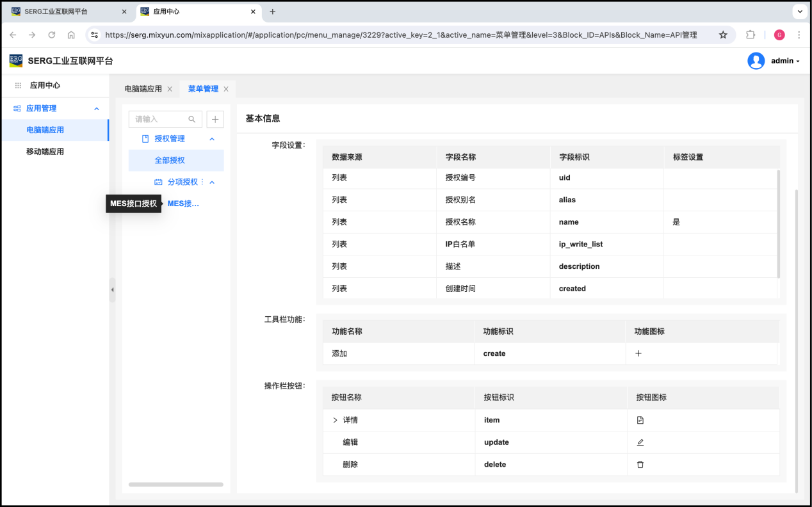This screenshot has width=812, height=507.
Task: Open 移动端应用 in the sidebar
Action: 45,152
